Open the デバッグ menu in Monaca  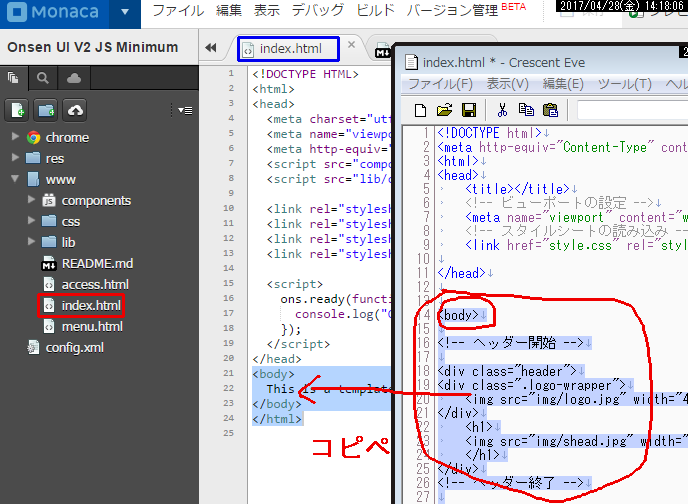point(318,11)
